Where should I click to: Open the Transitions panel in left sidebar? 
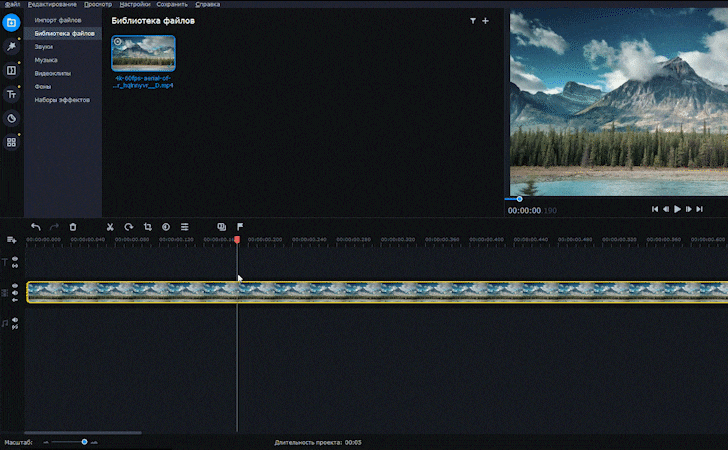11,70
